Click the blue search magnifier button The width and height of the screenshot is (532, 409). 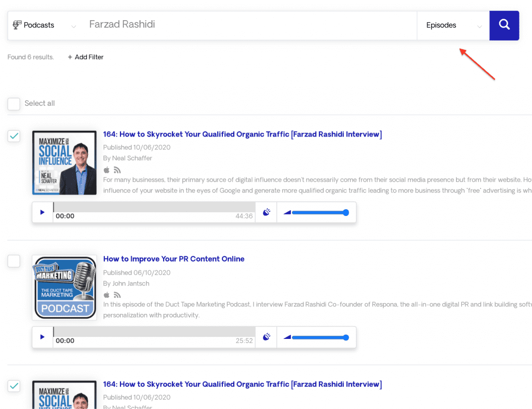point(504,25)
